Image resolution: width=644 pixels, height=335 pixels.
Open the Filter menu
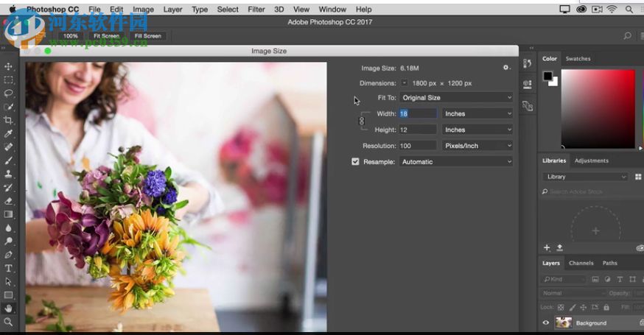[x=256, y=9]
